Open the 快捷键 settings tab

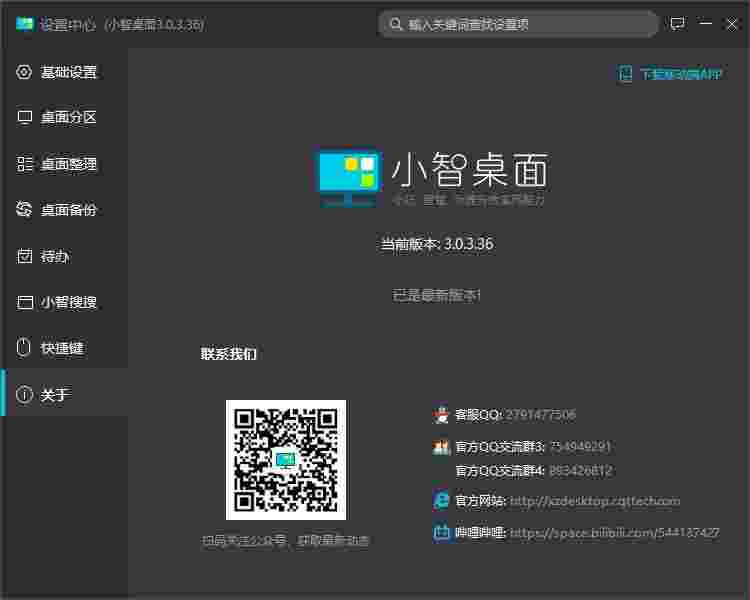click(x=65, y=348)
